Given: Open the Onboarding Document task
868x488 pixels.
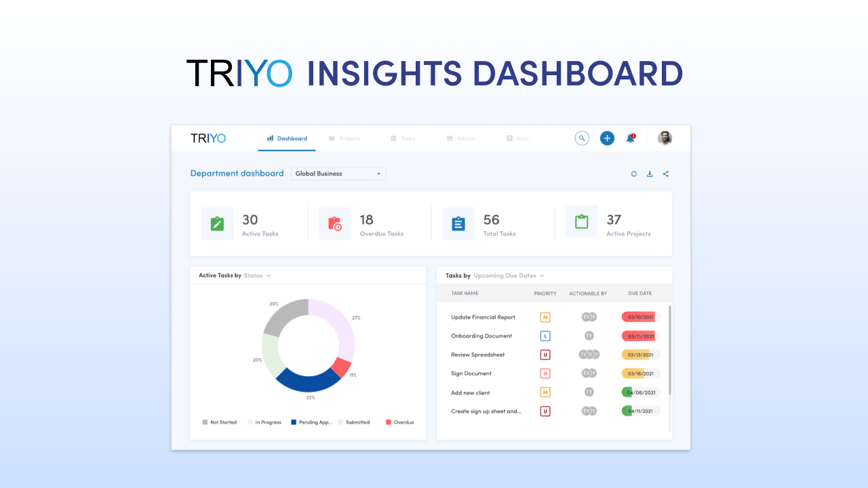Looking at the screenshot, I should tap(481, 336).
